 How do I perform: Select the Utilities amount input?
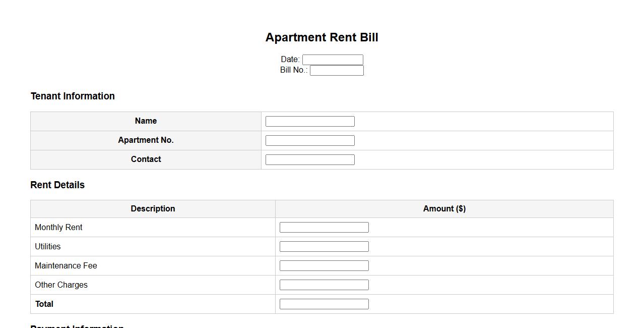(x=324, y=247)
